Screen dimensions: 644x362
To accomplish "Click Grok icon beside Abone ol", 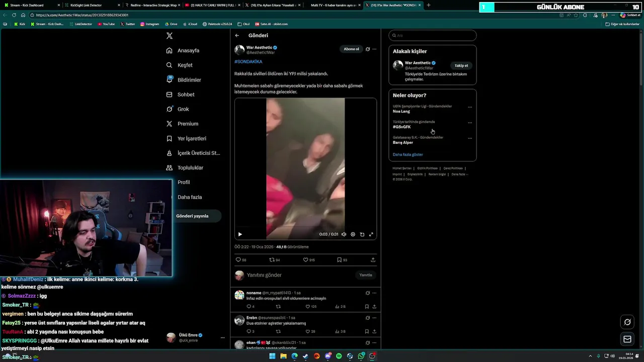I will click(368, 49).
